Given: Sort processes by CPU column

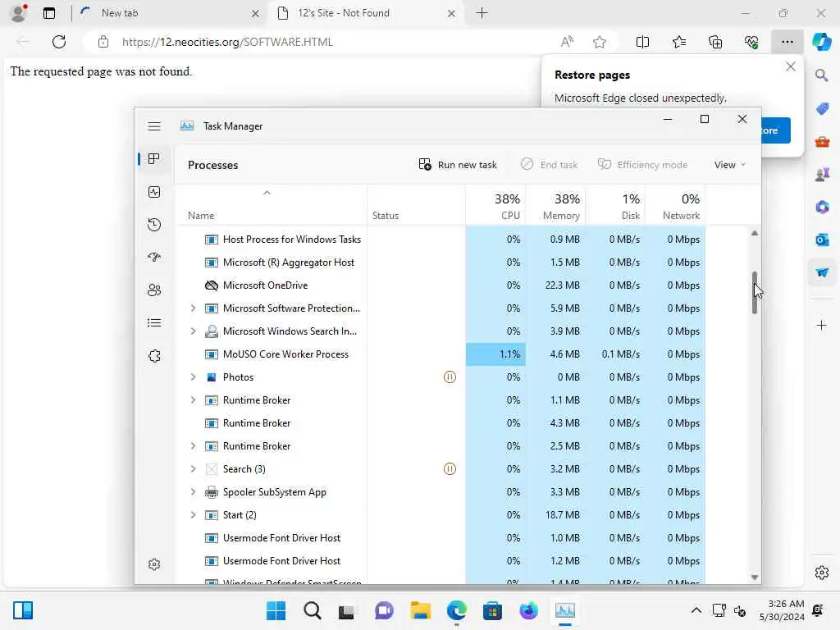Looking at the screenshot, I should pyautogui.click(x=495, y=207).
